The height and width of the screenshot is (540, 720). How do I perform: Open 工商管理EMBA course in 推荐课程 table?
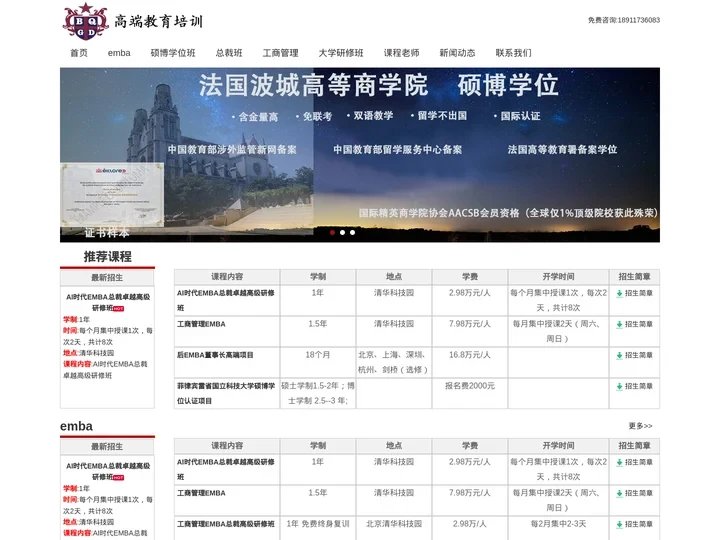[201, 324]
